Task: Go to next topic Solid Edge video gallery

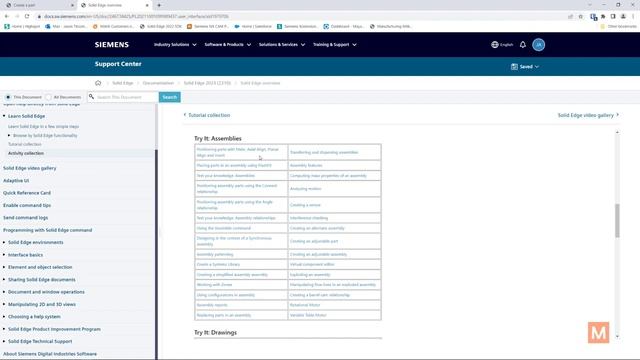Action: coord(588,115)
